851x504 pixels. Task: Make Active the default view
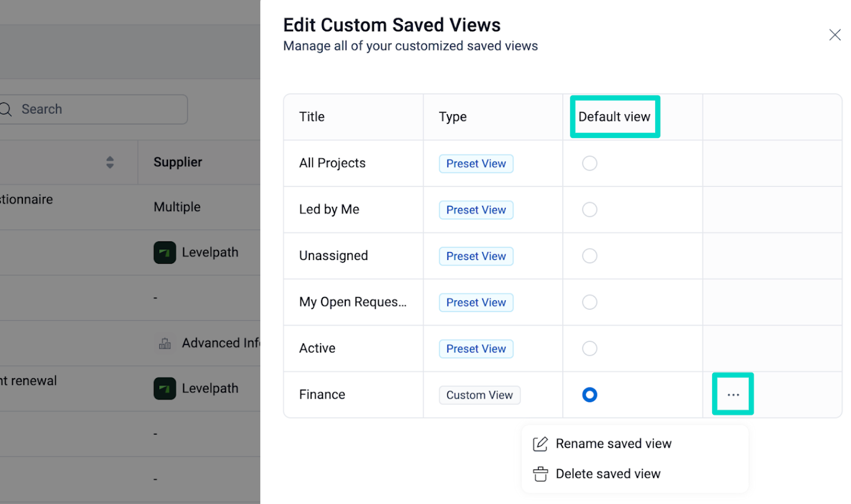coord(589,348)
